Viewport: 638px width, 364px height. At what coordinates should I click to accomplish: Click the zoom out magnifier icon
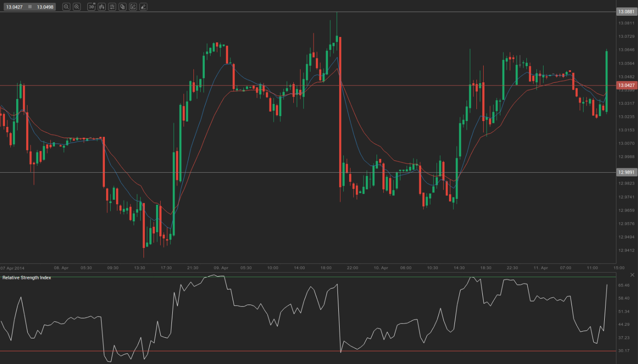(x=66, y=7)
